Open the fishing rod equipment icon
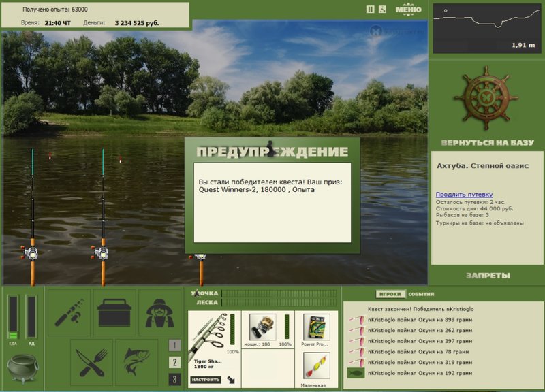 [69, 312]
